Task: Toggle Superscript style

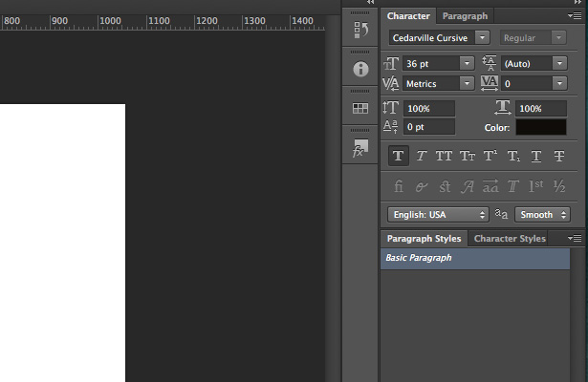Action: (490, 156)
